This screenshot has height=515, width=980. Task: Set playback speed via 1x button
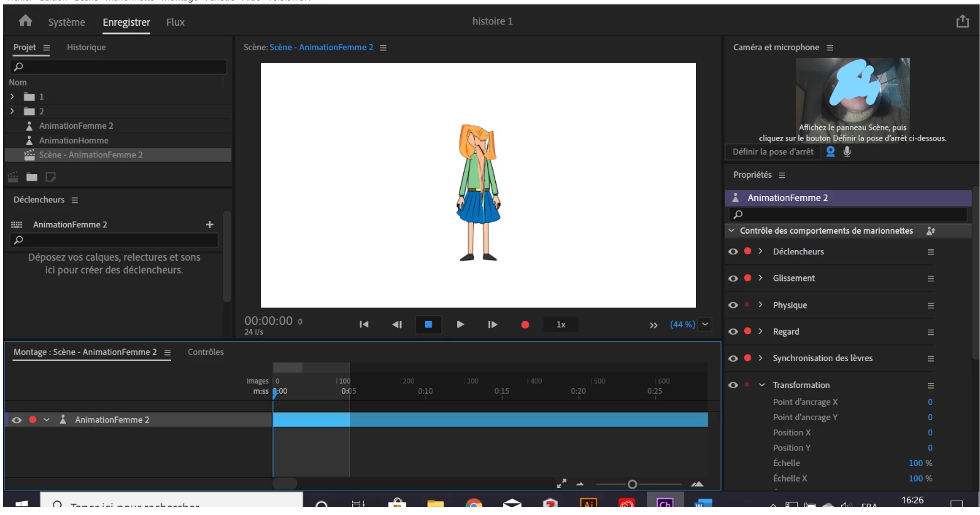[561, 325]
